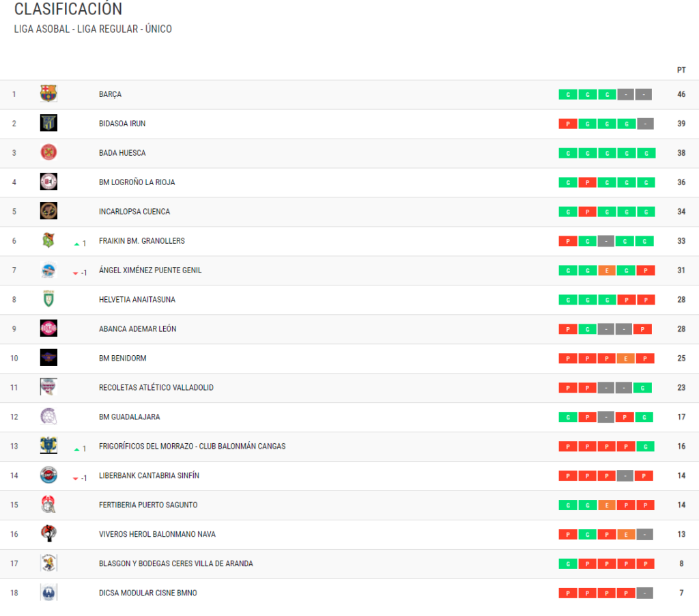Screen dimensions: 699x616
Task: Click Villa de Aranda's green G result box
Action: pyautogui.click(x=568, y=564)
